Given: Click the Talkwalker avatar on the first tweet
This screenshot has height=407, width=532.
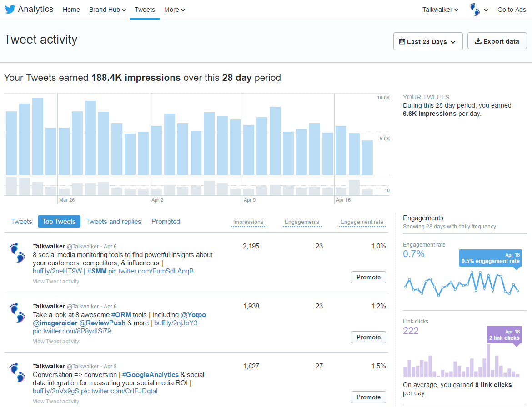Looking at the screenshot, I should click(17, 254).
